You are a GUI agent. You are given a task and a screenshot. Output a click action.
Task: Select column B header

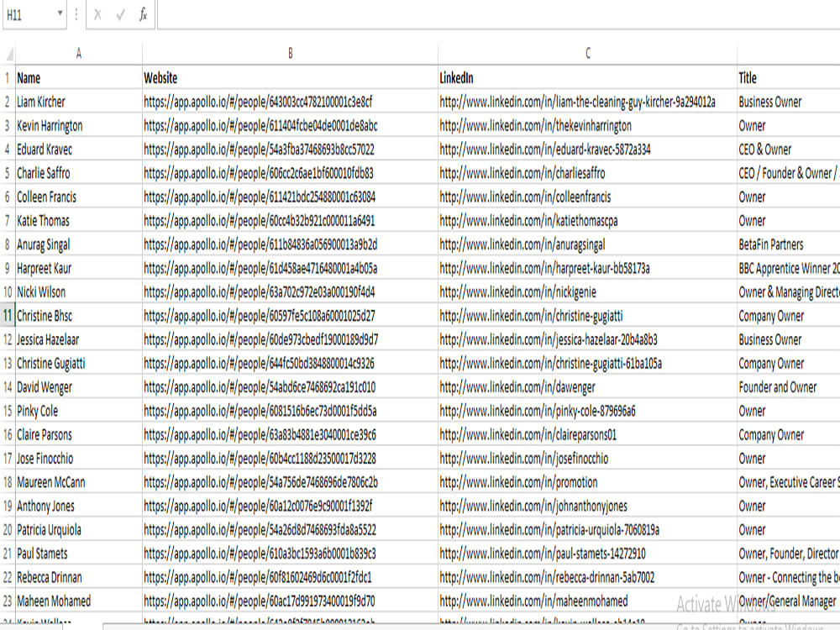click(x=291, y=53)
